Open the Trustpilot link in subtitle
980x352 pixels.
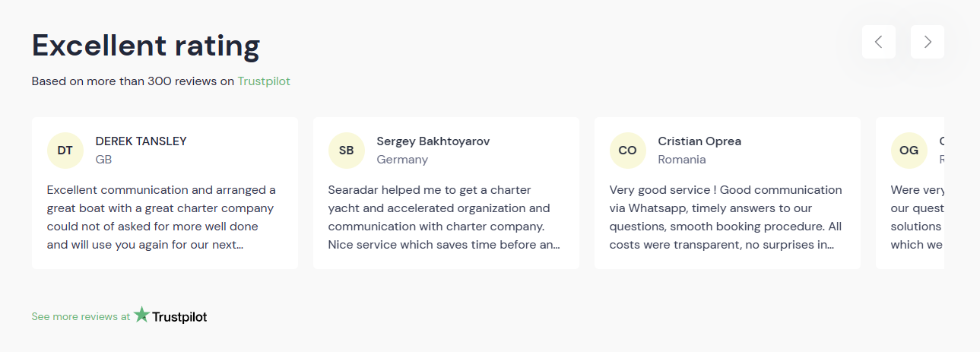click(x=264, y=81)
